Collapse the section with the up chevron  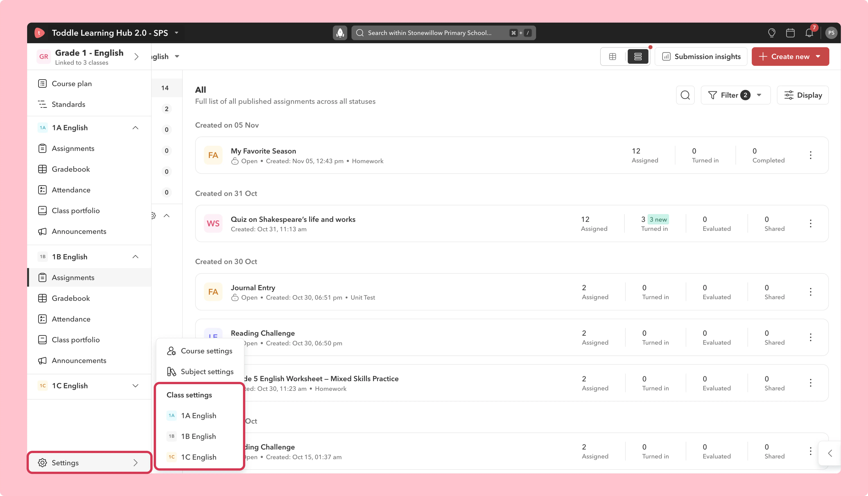167,216
